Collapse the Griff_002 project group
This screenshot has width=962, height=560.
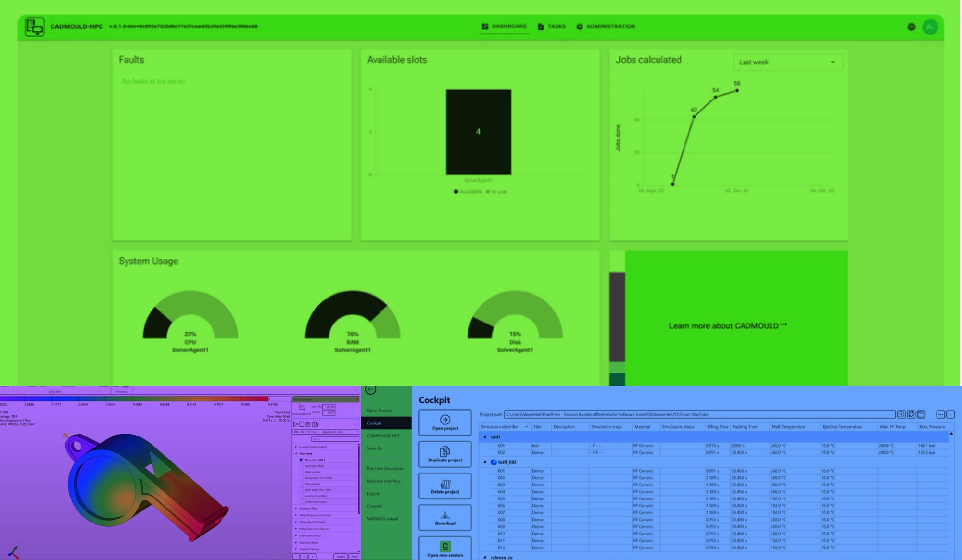pyautogui.click(x=485, y=462)
